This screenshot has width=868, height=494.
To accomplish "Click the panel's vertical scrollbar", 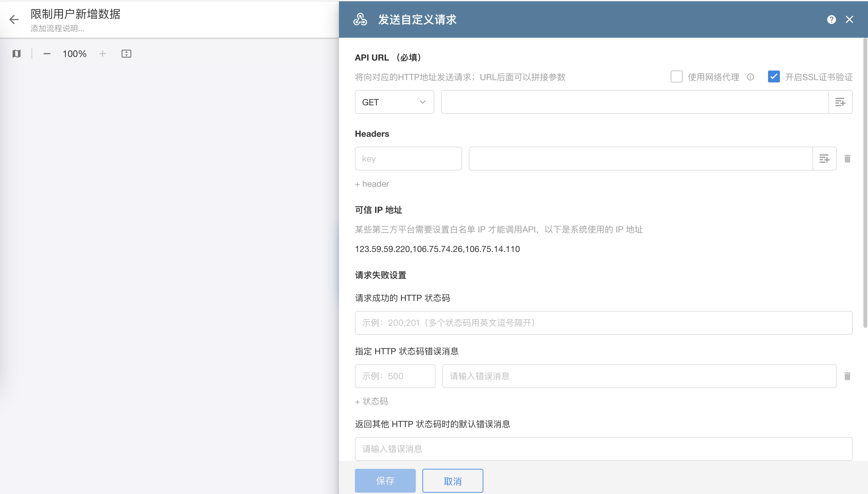I will coord(865,183).
